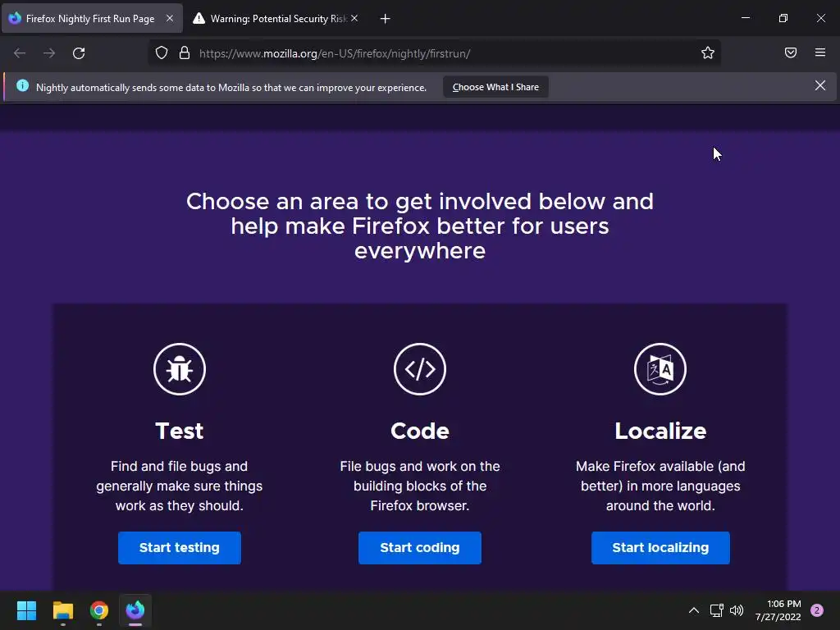Switch to Warning: Potential Security Risk tab

point(276,19)
